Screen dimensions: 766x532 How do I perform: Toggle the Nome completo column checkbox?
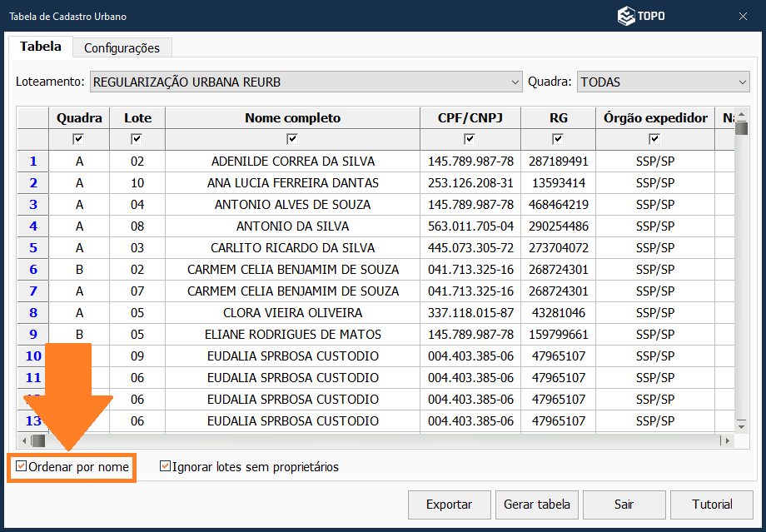pos(292,139)
